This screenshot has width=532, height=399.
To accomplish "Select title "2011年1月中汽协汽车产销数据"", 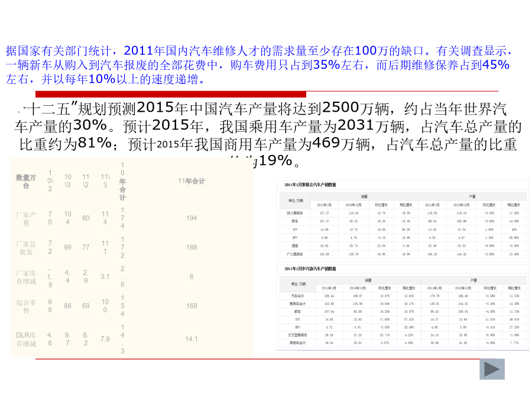I will pos(310,269).
